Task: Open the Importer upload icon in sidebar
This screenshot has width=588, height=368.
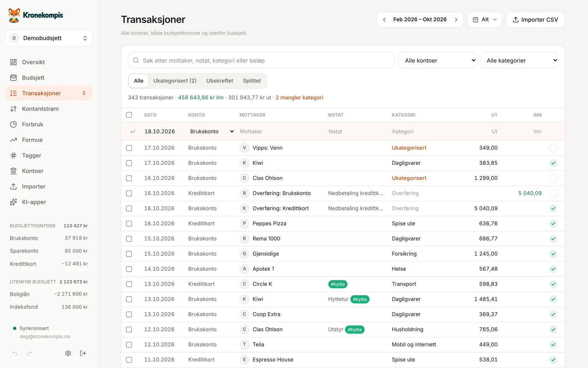Action: pos(14,187)
